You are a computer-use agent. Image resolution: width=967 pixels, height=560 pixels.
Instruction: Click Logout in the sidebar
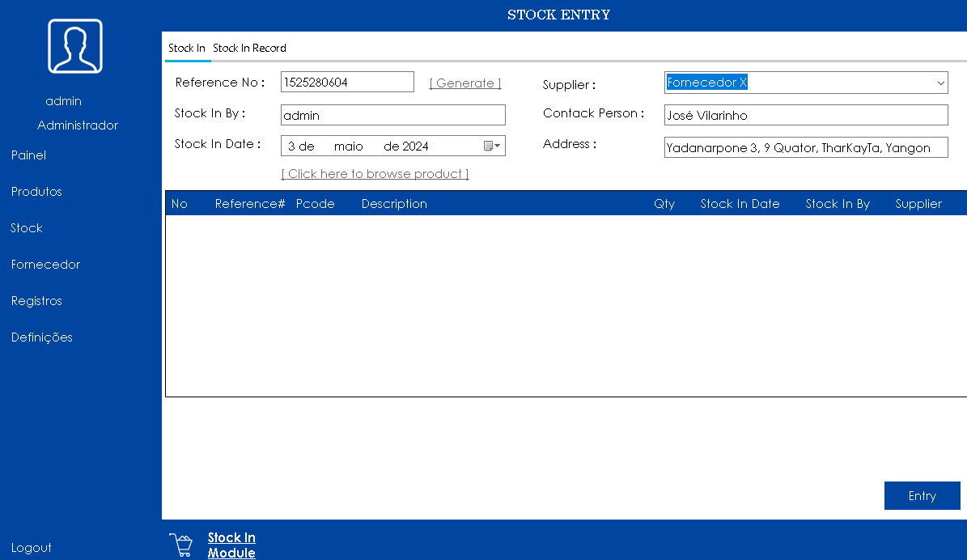[x=32, y=548]
